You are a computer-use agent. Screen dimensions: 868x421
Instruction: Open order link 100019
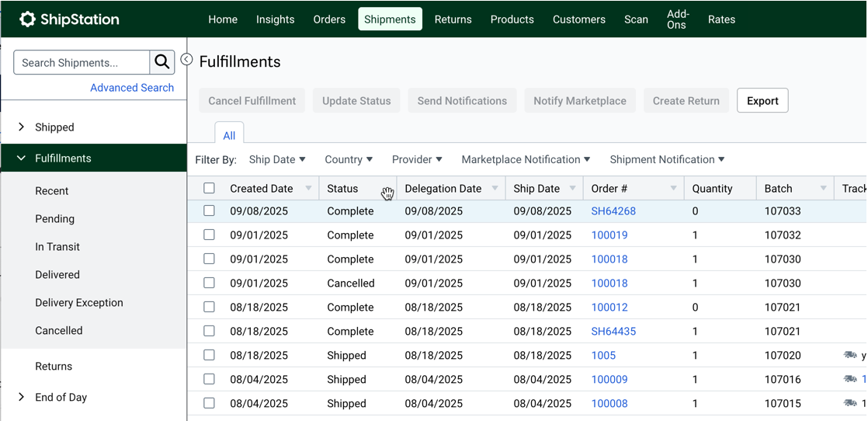point(609,235)
